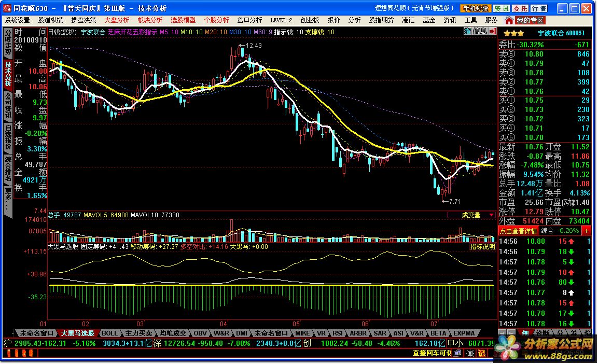The width and height of the screenshot is (598, 364).
Task: Switch to 技术分析 side tab
Action: [8, 74]
